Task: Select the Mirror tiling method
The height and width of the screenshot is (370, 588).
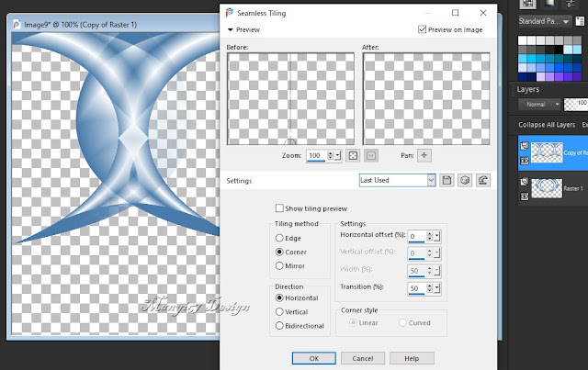Action: (x=279, y=265)
